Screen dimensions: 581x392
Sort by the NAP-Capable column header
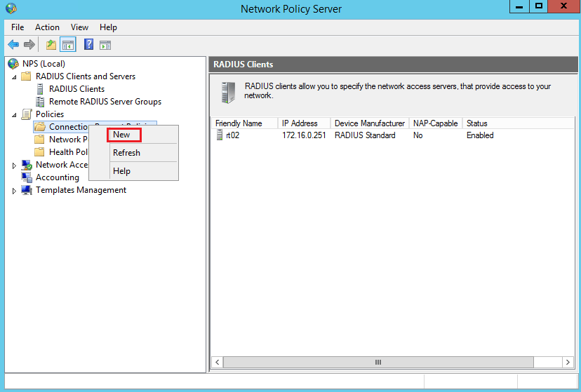tap(435, 123)
